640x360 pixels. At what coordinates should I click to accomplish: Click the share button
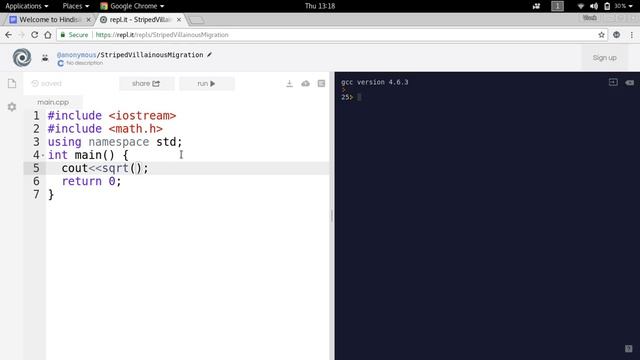tap(147, 83)
